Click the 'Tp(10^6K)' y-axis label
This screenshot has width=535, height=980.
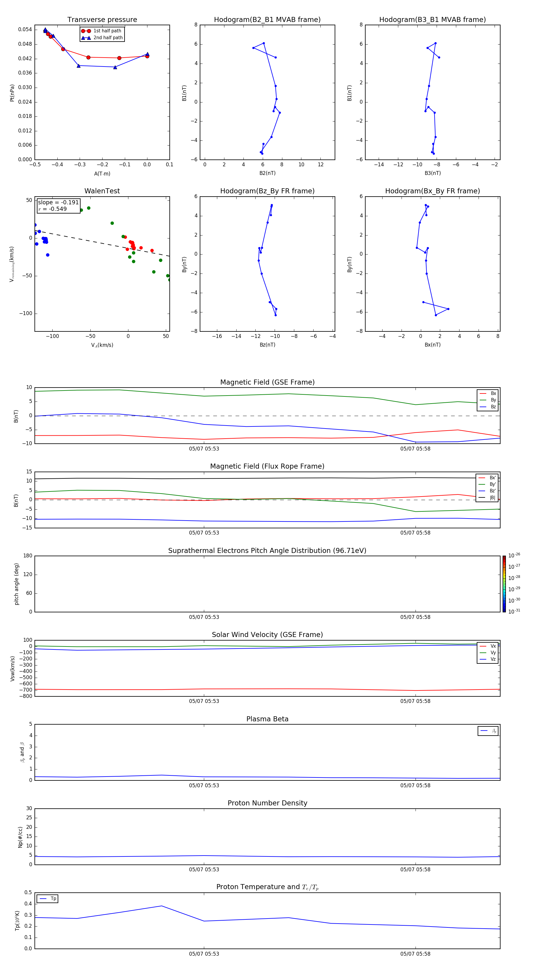17,921
